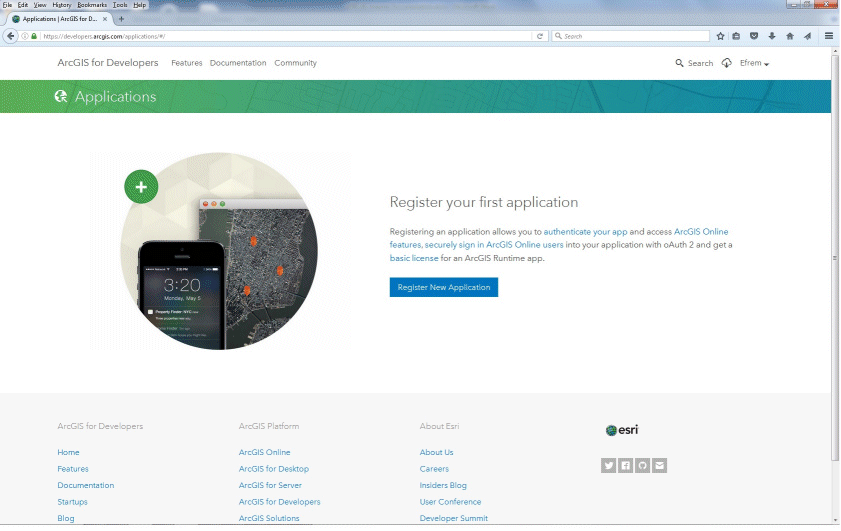The height and width of the screenshot is (531, 841).
Task: Open downloads arrow icon in toolbar
Action: pos(772,36)
